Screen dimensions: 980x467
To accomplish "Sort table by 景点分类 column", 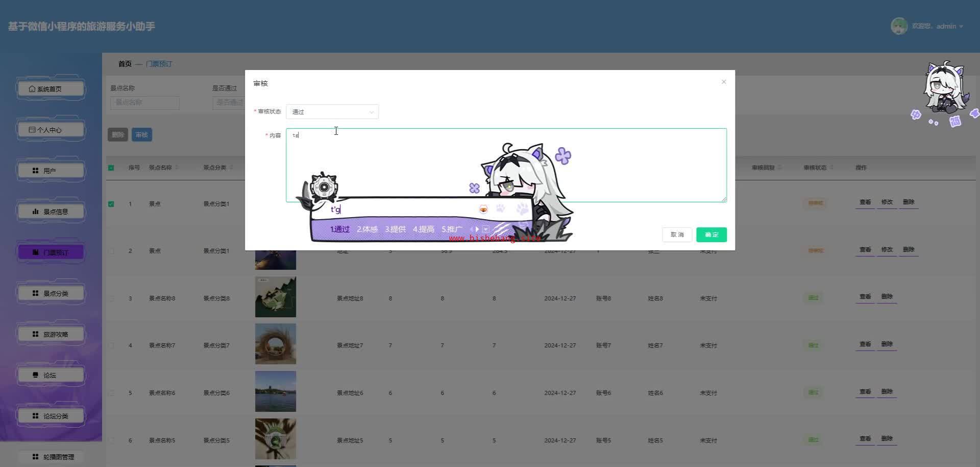I will coord(231,168).
